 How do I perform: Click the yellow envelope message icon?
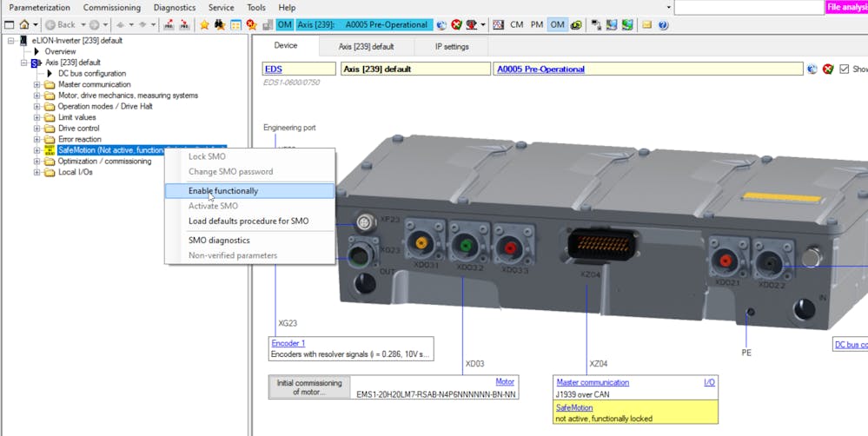coord(647,25)
